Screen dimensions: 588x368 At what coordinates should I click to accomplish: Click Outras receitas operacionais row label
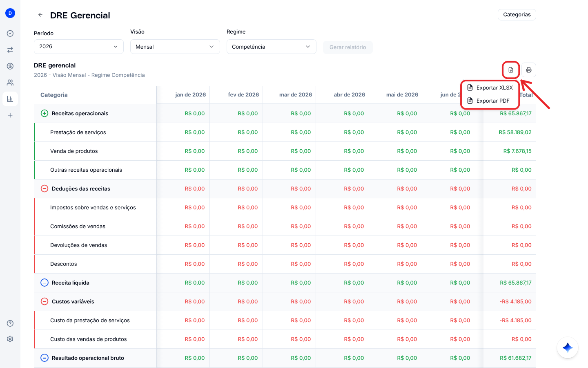pyautogui.click(x=86, y=170)
